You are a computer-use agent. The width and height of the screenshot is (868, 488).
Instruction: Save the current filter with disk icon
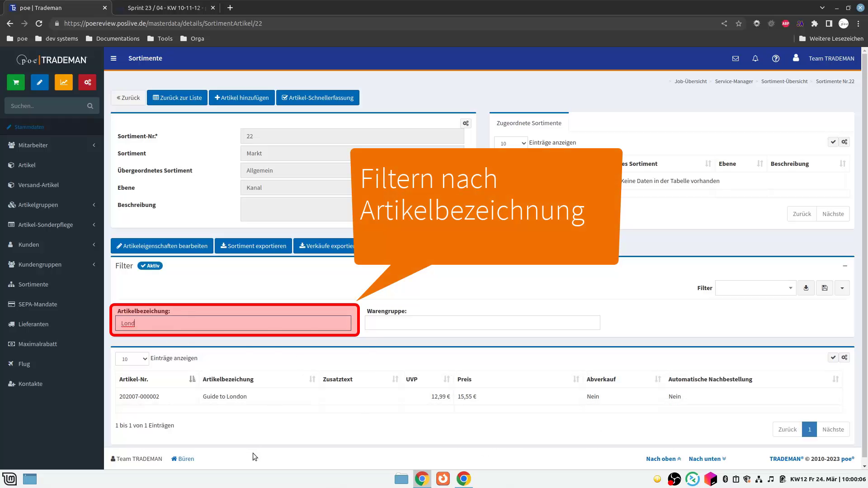click(x=825, y=288)
